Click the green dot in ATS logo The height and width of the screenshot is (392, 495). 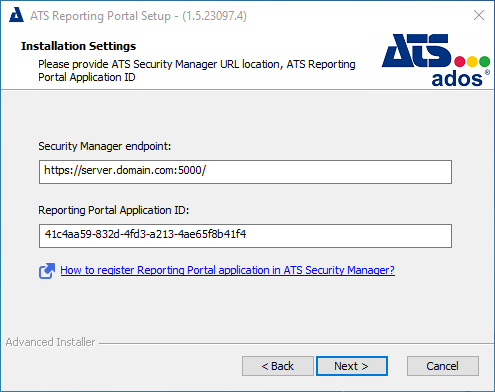tap(484, 61)
